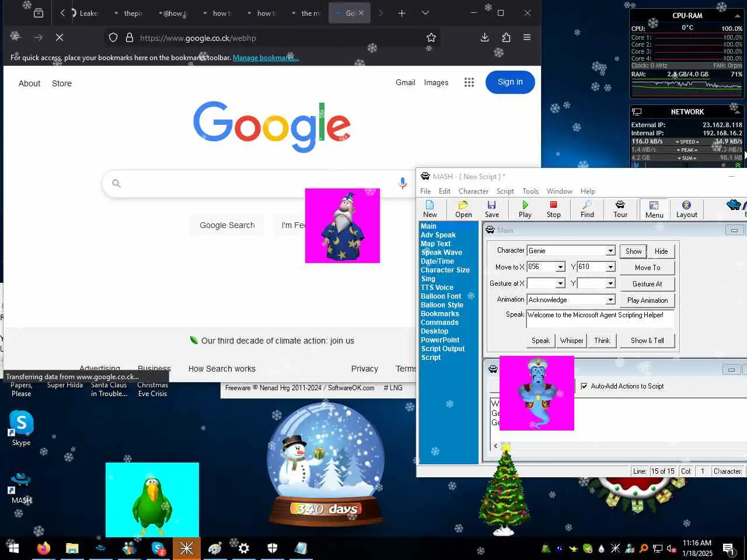
Task: Toggle the Menu button in MASH toolbar
Action: 654,209
